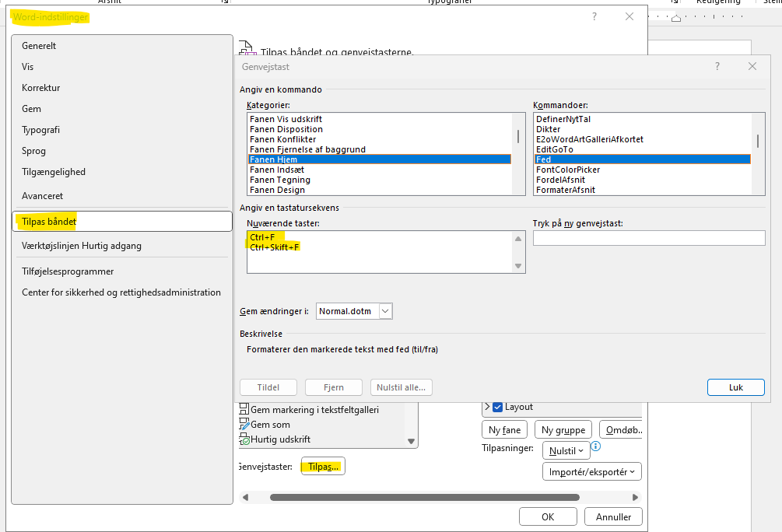Image resolution: width=782 pixels, height=532 pixels.
Task: Select category Fanen Konflikter
Action: [x=380, y=139]
